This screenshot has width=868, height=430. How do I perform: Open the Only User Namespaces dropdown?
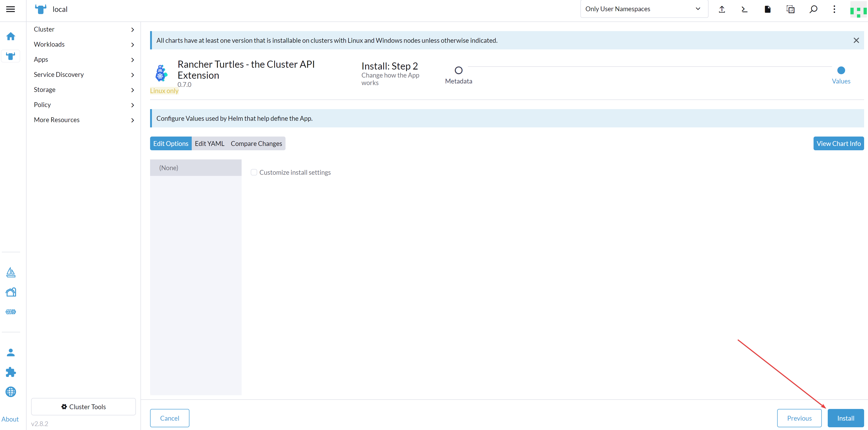coord(644,9)
